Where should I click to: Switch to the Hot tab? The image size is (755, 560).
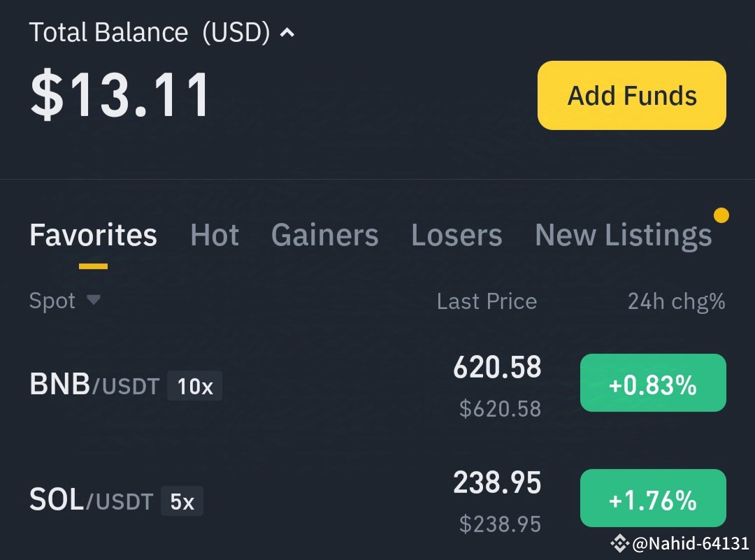215,235
